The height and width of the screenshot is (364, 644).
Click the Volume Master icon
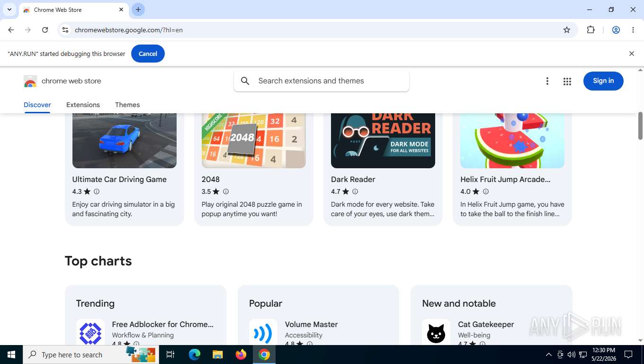[263, 332]
